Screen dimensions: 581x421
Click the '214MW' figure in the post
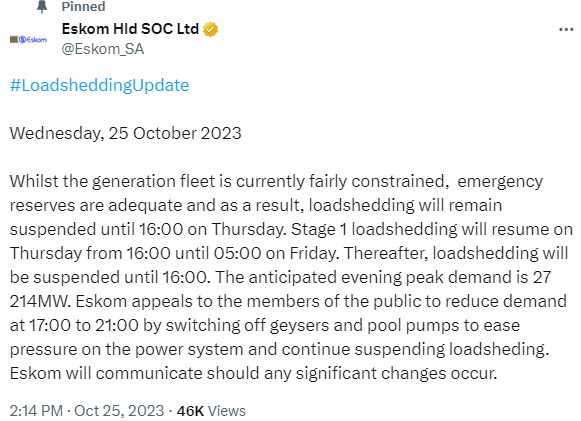(x=40, y=301)
